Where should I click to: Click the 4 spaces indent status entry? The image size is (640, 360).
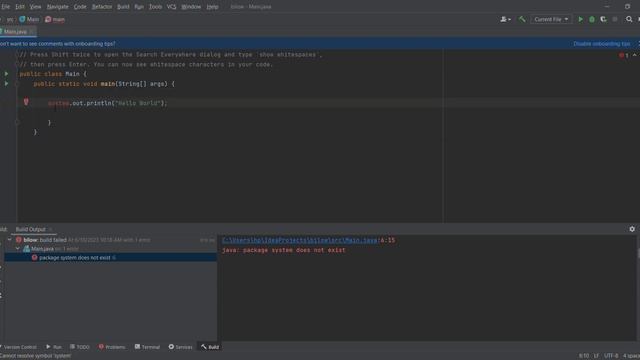pyautogui.click(x=631, y=356)
